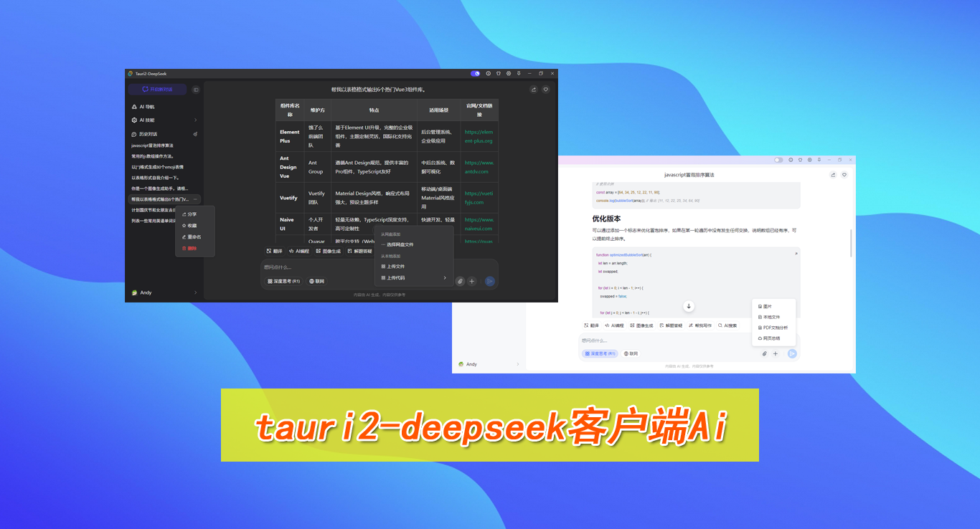Click the attachment paperclip in the dark window
The height and width of the screenshot is (529, 980).
pos(460,282)
